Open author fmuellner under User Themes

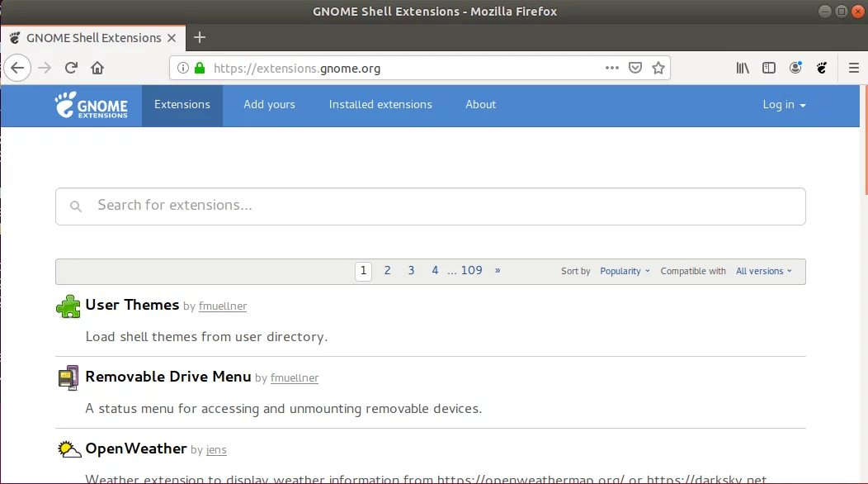[x=223, y=306]
